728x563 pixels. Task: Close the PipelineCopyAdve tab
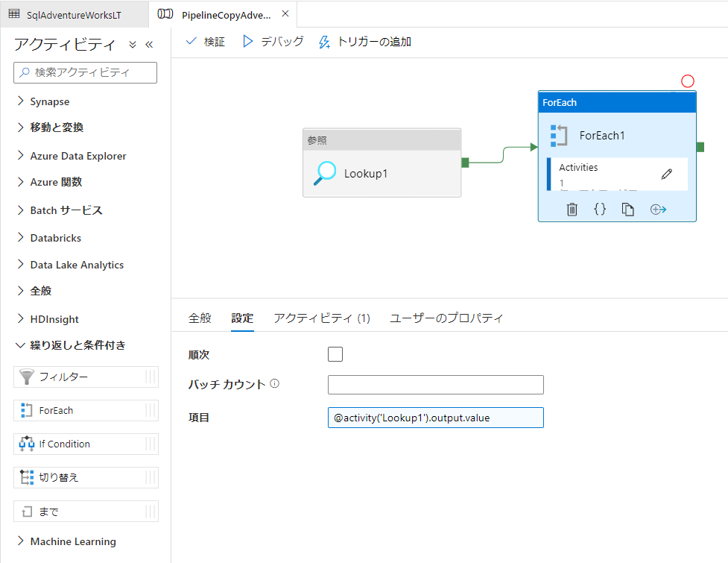285,14
